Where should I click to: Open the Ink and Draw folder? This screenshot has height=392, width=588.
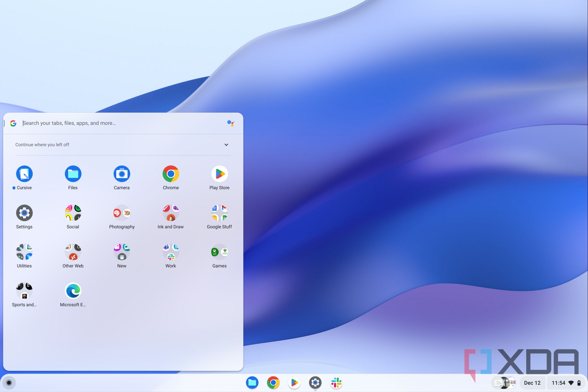(x=171, y=213)
